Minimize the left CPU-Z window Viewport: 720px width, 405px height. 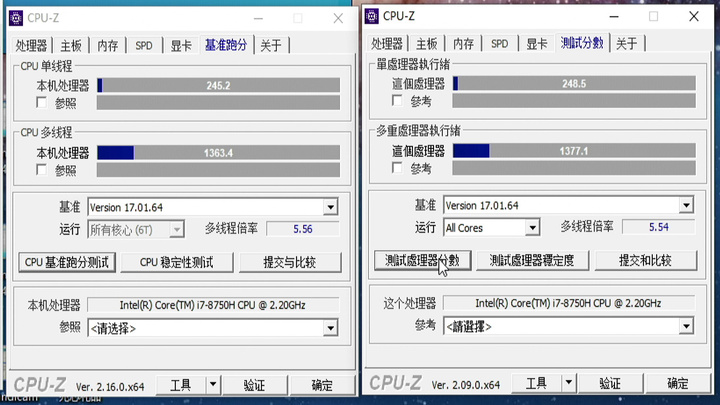tap(259, 18)
